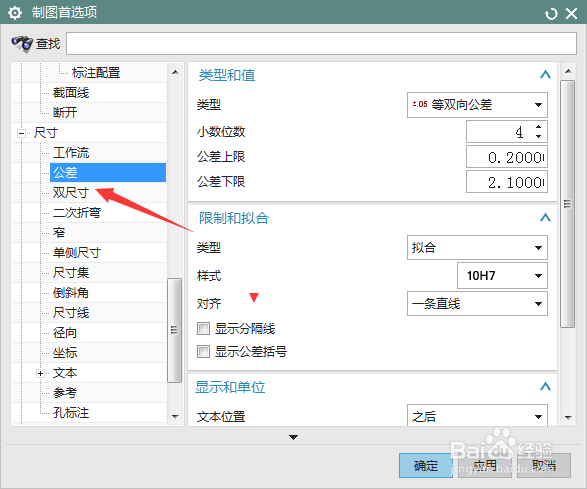Select 坐标 in the tree

tap(65, 353)
